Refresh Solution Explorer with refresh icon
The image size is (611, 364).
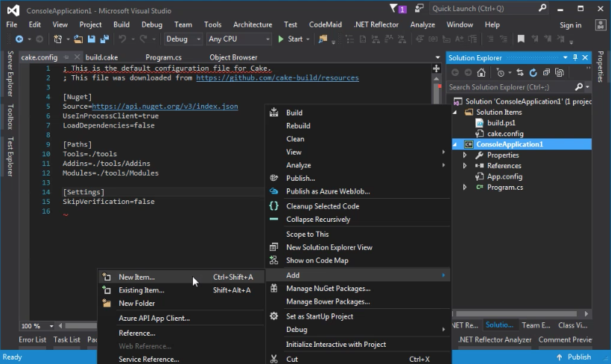point(533,72)
